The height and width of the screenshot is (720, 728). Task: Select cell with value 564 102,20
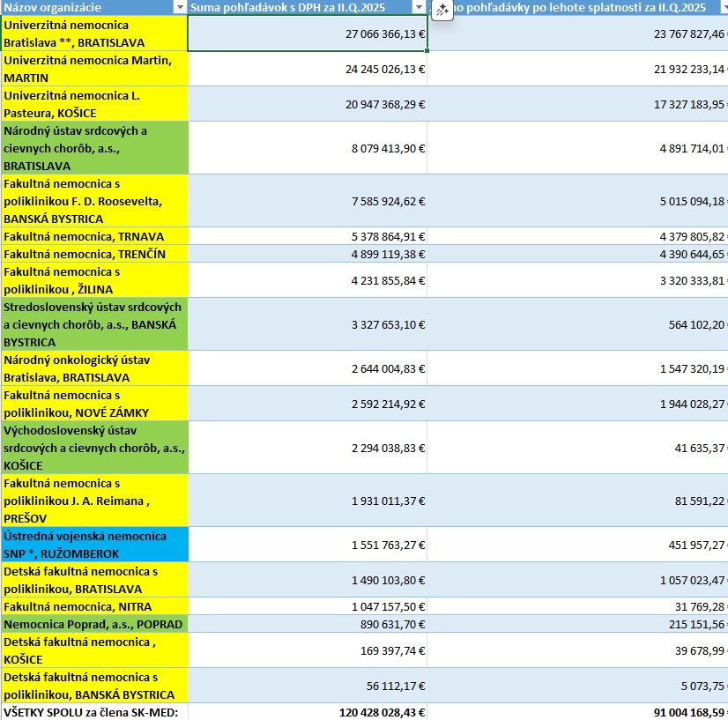pyautogui.click(x=577, y=324)
